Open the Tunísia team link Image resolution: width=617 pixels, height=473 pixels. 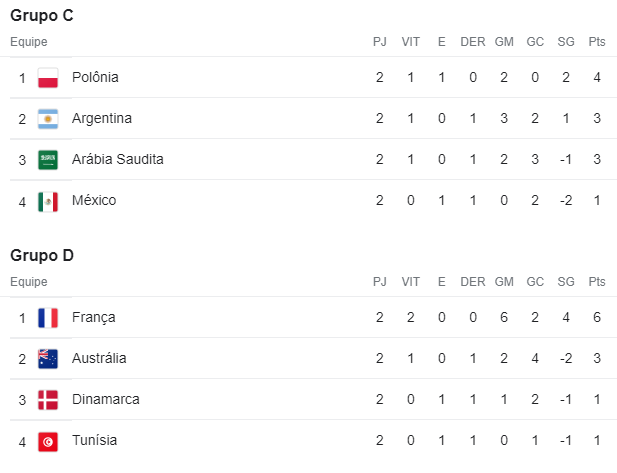point(94,440)
